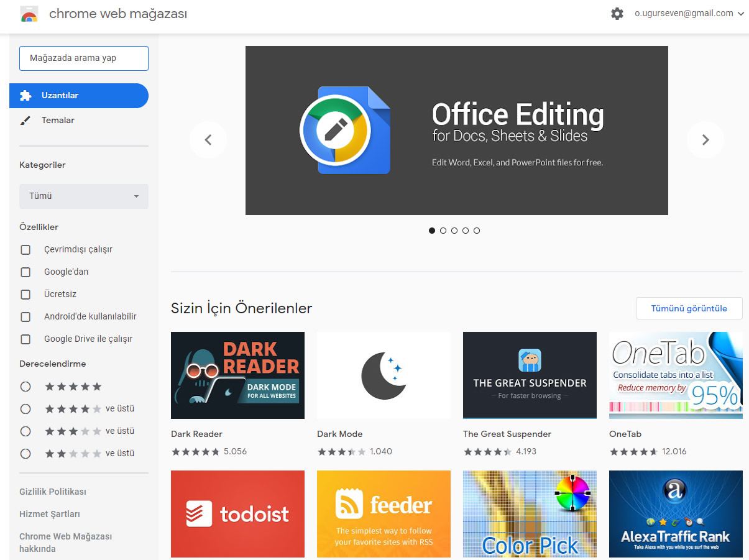The height and width of the screenshot is (560, 749).
Task: Select three stars ve üstü rating
Action: click(25, 431)
